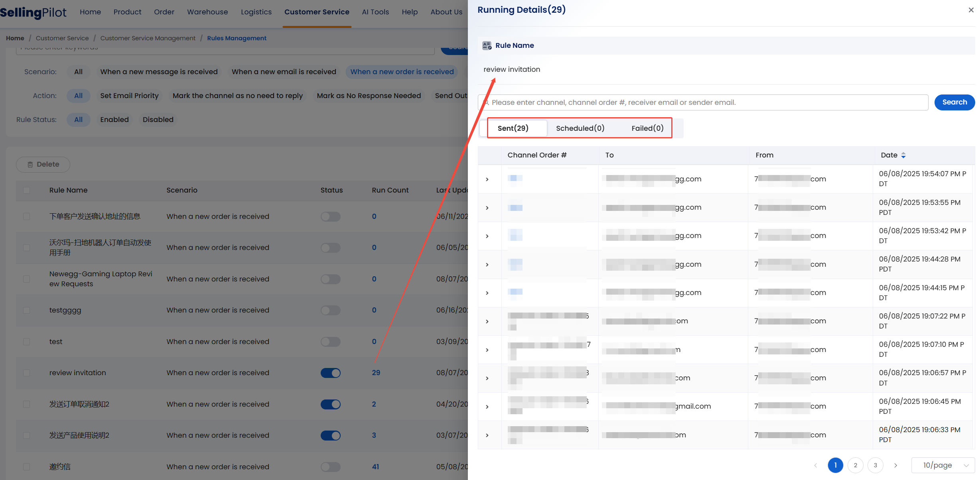Click the Channel Order # column header
Viewport: 980px width, 480px height.
click(x=537, y=155)
